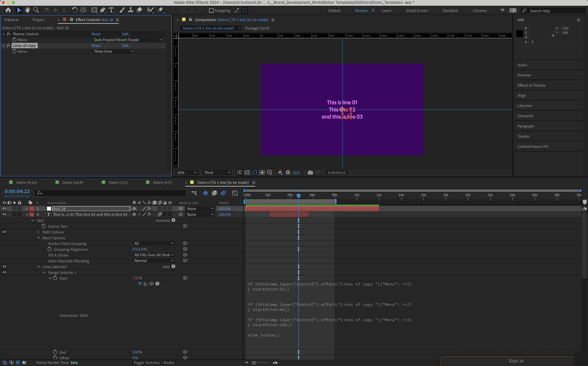The image size is (588, 366).
Task: Select the Type tool
Action: tap(111, 10)
